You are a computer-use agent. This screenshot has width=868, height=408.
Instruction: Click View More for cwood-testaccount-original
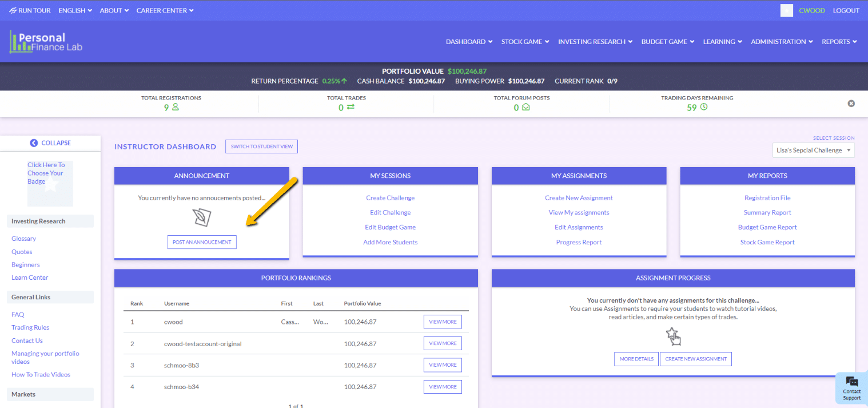click(443, 343)
